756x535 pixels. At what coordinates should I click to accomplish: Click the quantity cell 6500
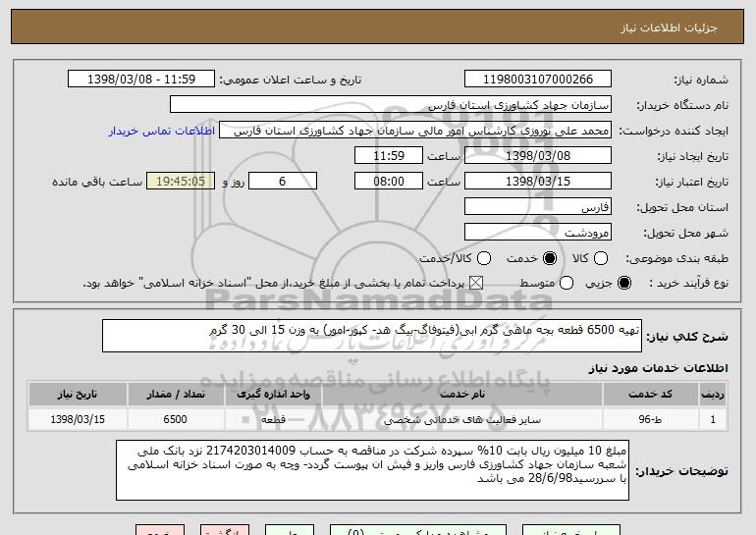point(176,419)
